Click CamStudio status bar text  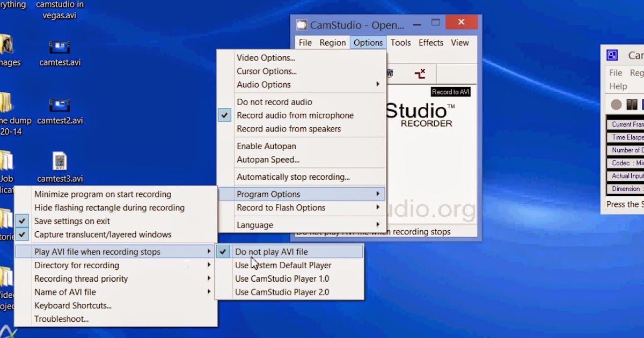(374, 232)
